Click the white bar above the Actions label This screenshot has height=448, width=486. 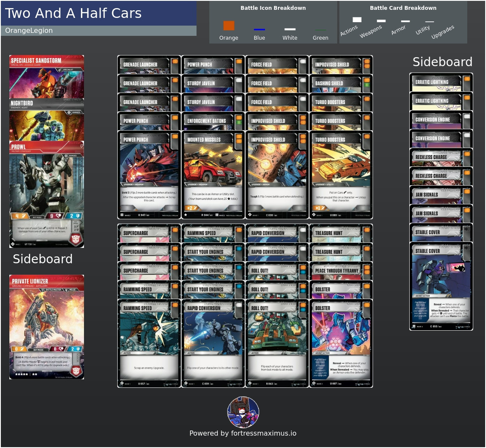tap(357, 20)
